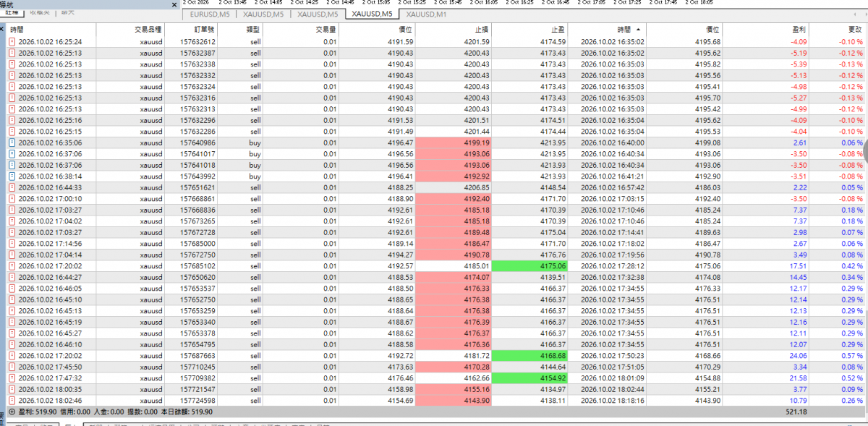Click the order icon in row 157650620
This screenshot has width=868, height=426.
[12, 277]
